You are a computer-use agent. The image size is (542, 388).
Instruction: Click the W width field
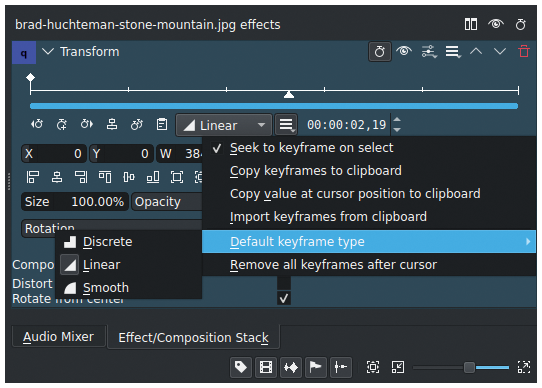point(179,154)
